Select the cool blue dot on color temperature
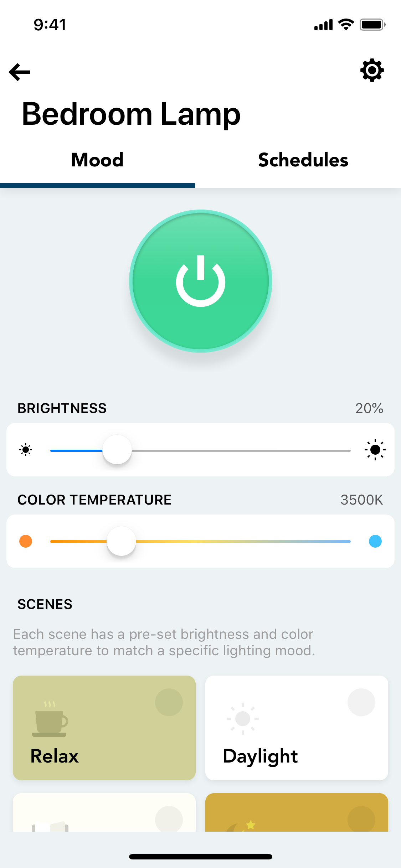Screen dimensions: 401x868 tap(375, 541)
